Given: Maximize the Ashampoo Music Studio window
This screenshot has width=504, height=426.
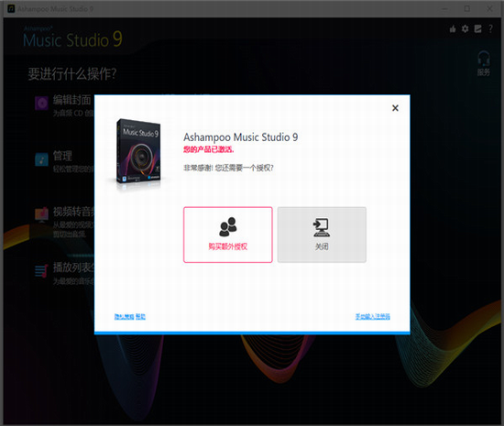Looking at the screenshot, I should click(467, 8).
